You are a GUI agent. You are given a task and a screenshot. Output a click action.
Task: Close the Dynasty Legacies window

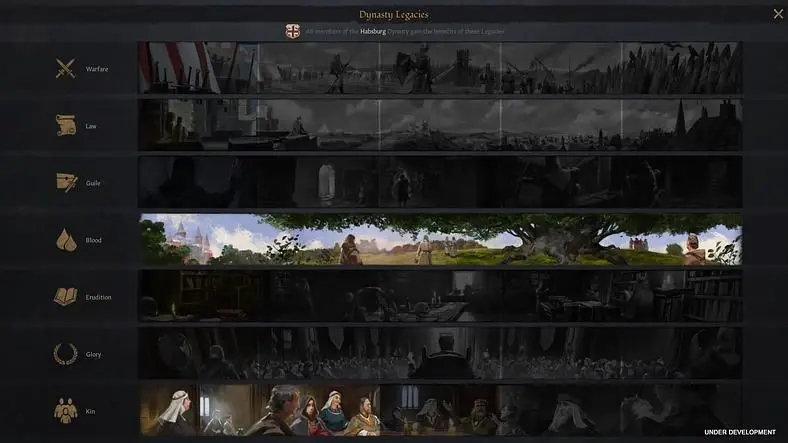778,14
